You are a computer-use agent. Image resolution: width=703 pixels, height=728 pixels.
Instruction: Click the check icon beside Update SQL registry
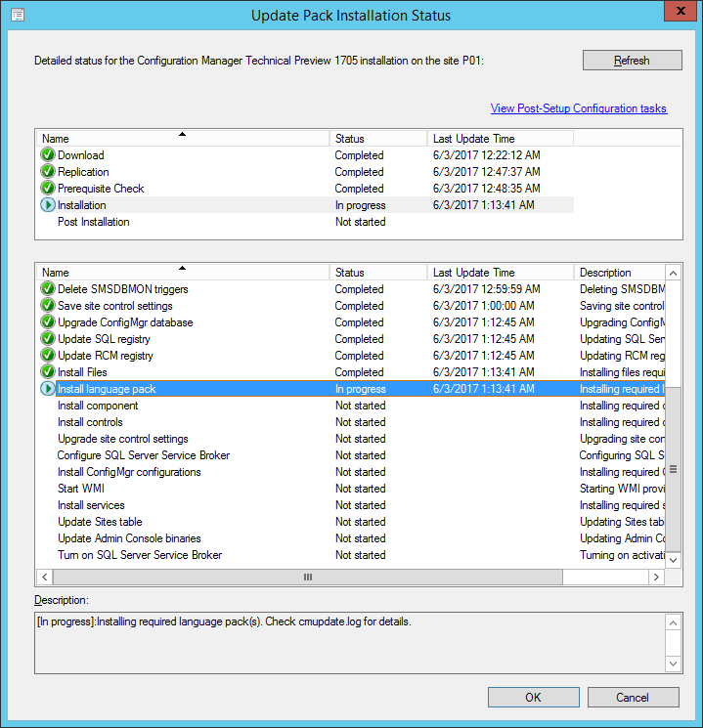coord(47,338)
